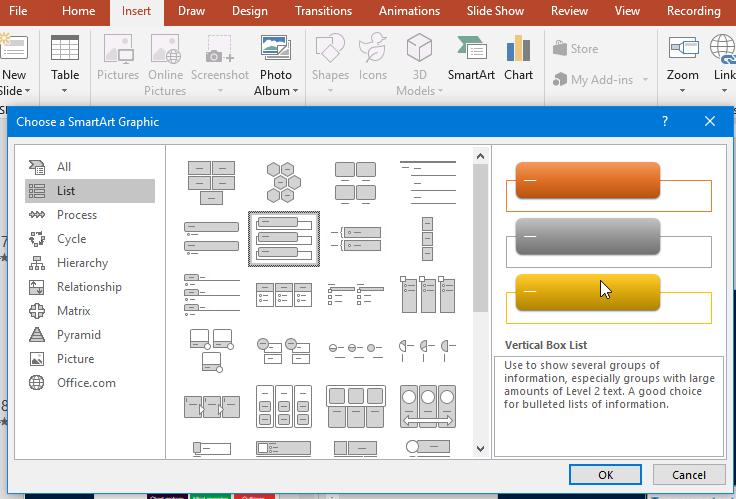Insert a Table from ribbon
Viewport: 736px width, 499px height.
(65, 58)
